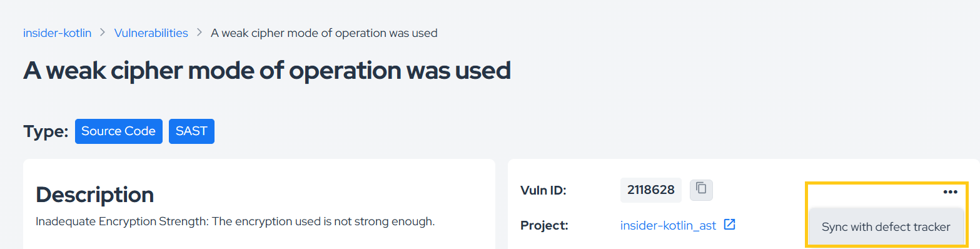Click the SAST type tag
This screenshot has width=980, height=249.
pos(191,131)
